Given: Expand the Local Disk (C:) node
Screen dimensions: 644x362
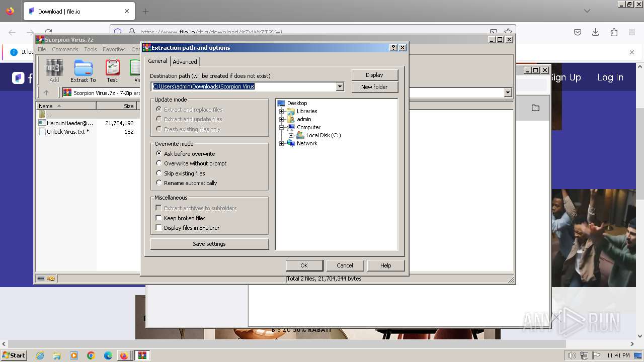Looking at the screenshot, I should 291,135.
